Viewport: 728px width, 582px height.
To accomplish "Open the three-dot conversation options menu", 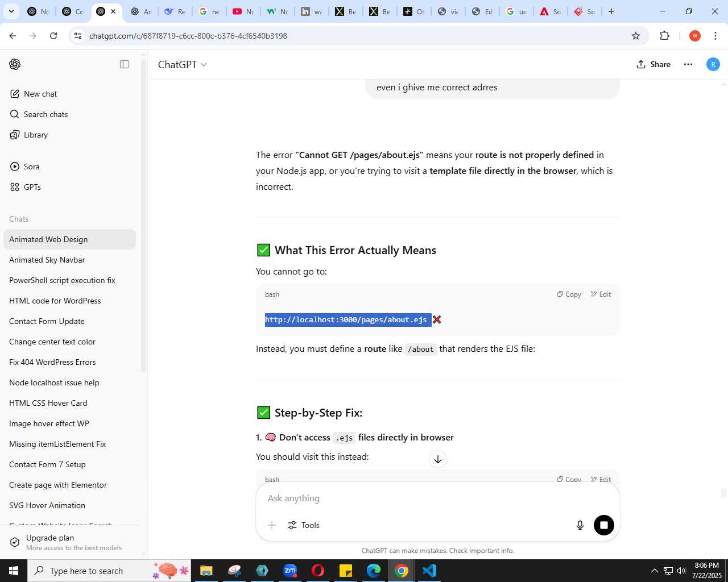I will [x=688, y=64].
